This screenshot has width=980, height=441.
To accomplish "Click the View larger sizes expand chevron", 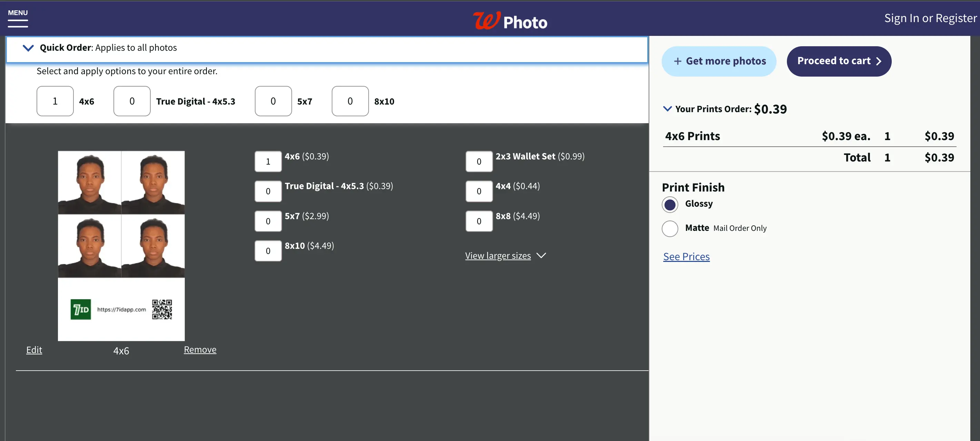I will pyautogui.click(x=542, y=255).
